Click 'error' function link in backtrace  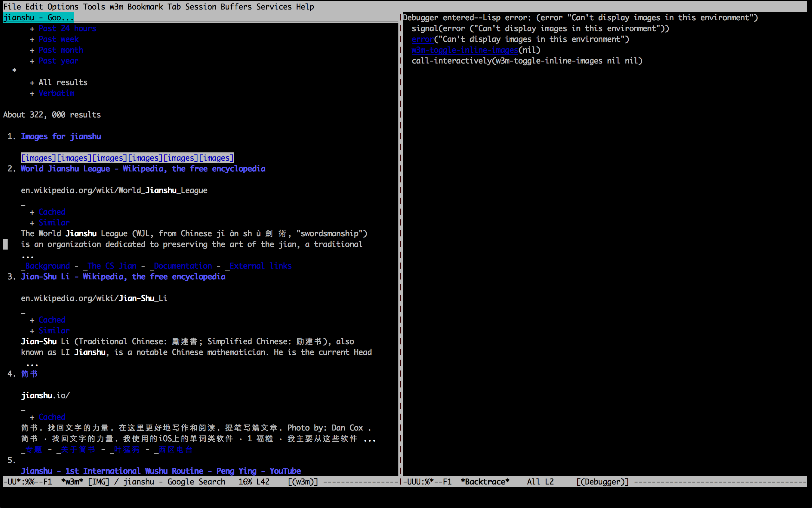[423, 39]
